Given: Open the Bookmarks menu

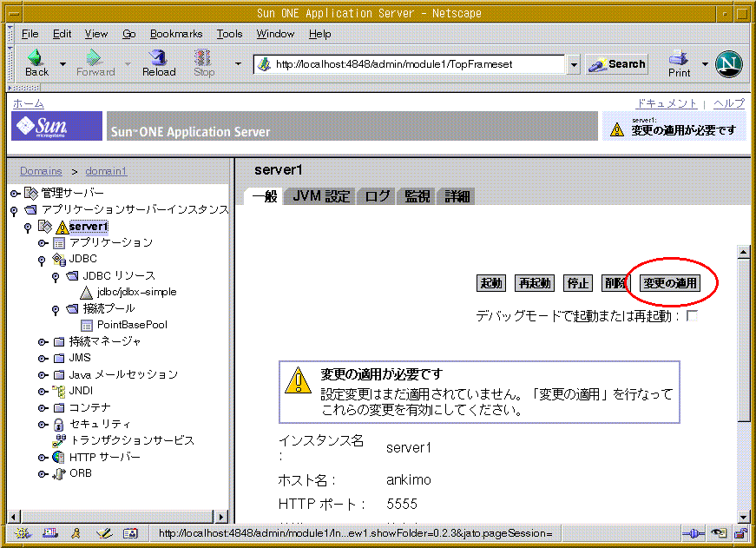Looking at the screenshot, I should [x=176, y=34].
